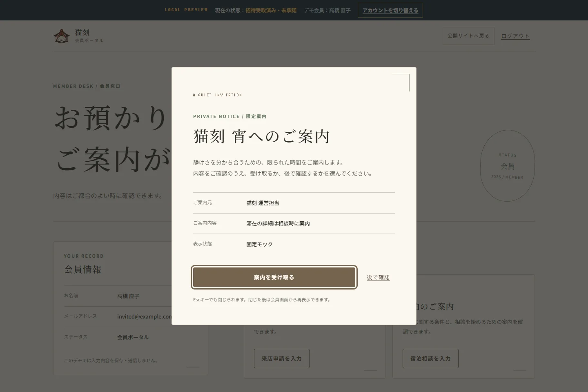
Task: Select sender value 猫刻 運営担当
Action: click(x=263, y=203)
